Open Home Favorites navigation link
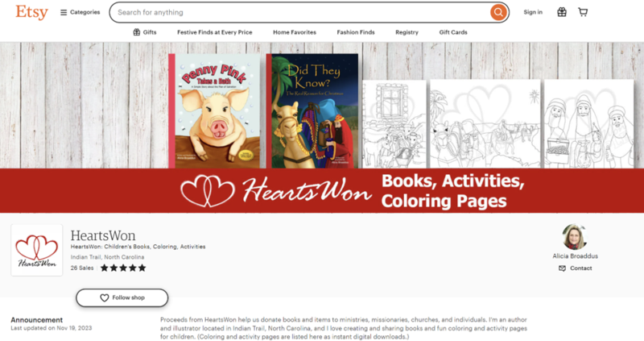 [295, 32]
